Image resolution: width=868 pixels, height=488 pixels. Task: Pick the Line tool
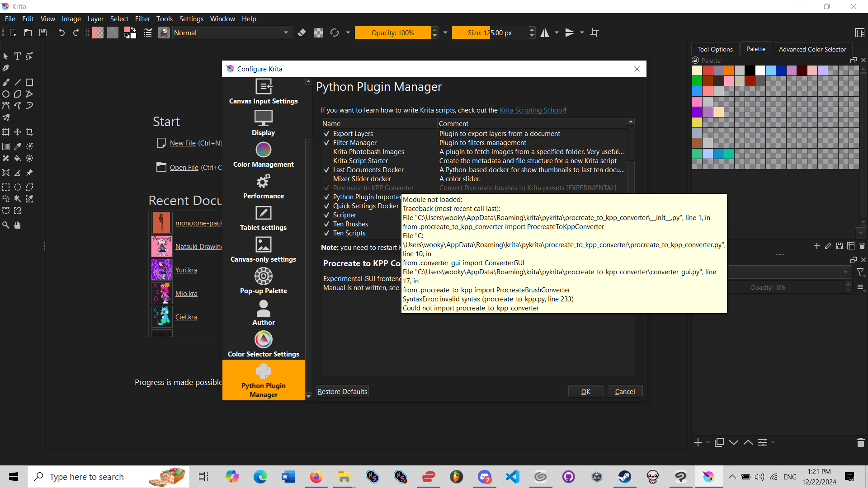(x=18, y=82)
